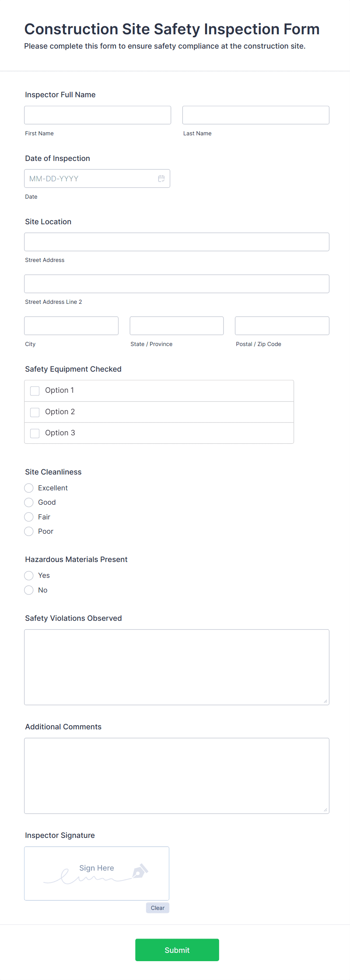Image resolution: width=350 pixels, height=980 pixels.
Task: Select No for Hazardous Materials Present
Action: coord(29,590)
